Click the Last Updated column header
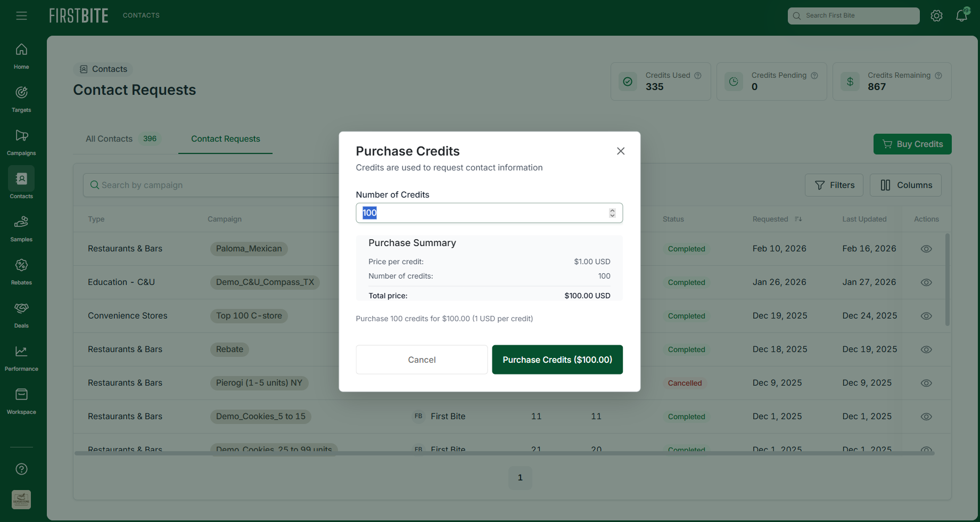980x522 pixels. point(864,219)
